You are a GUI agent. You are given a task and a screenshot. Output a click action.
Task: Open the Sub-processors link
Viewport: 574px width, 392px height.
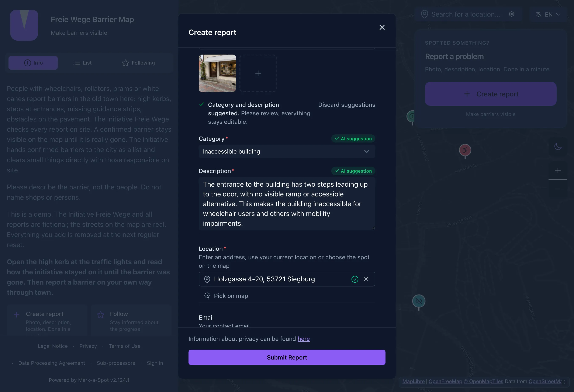click(116, 363)
